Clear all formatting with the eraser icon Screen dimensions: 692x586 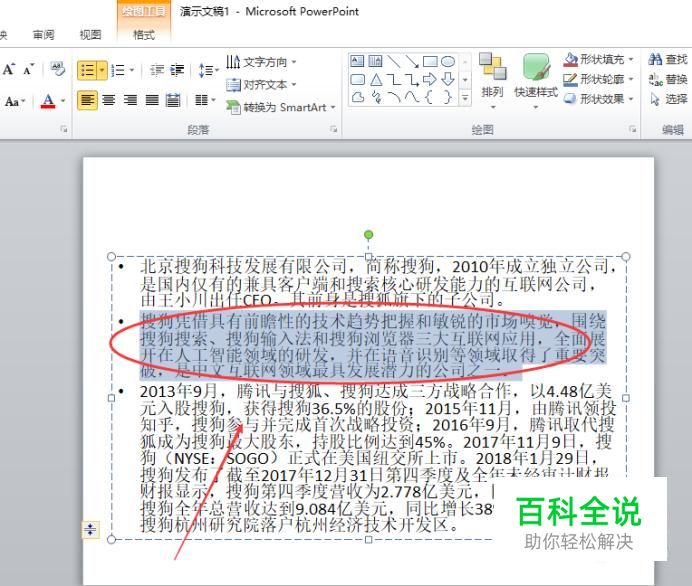point(57,69)
